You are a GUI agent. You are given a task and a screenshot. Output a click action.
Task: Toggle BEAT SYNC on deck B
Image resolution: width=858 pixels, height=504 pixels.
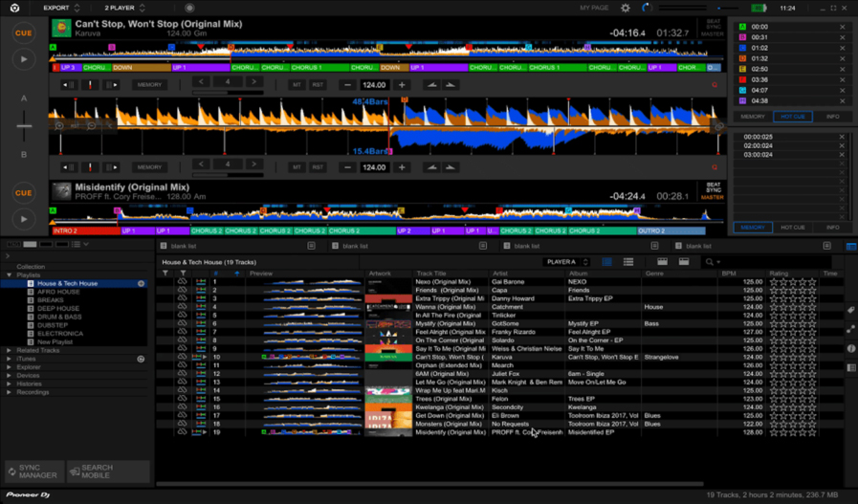click(713, 187)
